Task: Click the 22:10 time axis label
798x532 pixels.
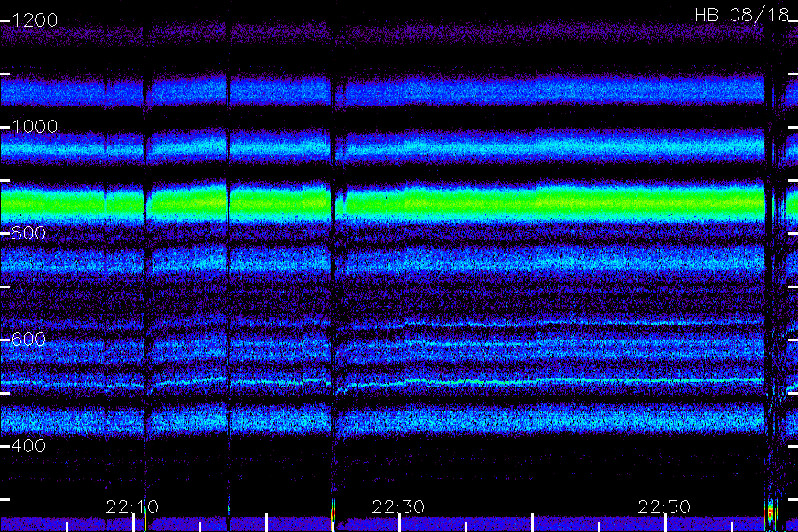Action: tap(132, 507)
